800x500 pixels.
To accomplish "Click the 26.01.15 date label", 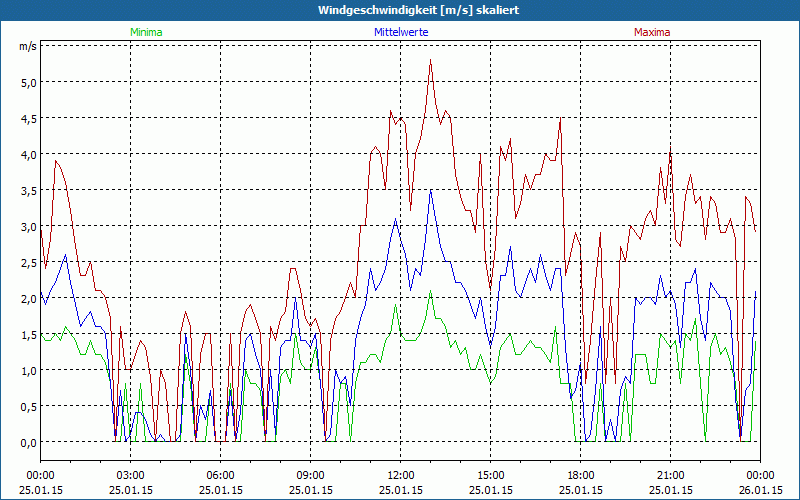I will [760, 490].
